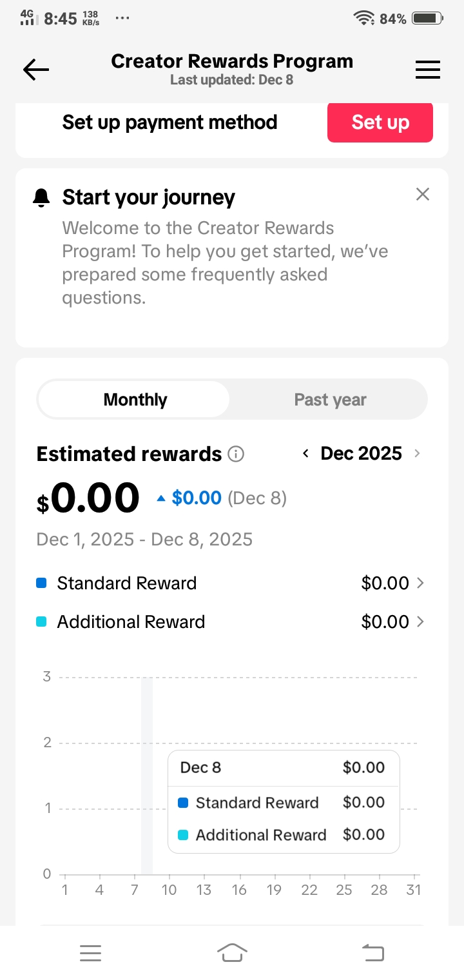Screen dimensions: 464x980
Task: Go to previous month arrow
Action: pos(305,454)
